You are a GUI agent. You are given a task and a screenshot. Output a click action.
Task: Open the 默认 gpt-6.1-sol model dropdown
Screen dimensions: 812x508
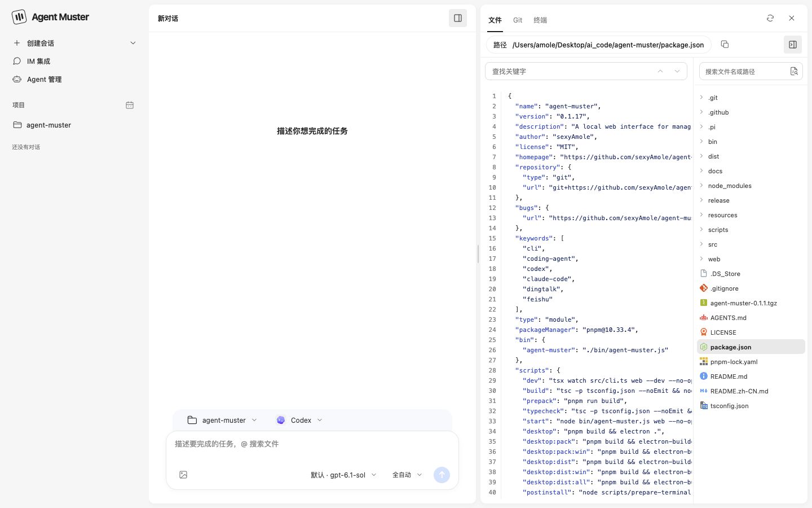click(343, 475)
